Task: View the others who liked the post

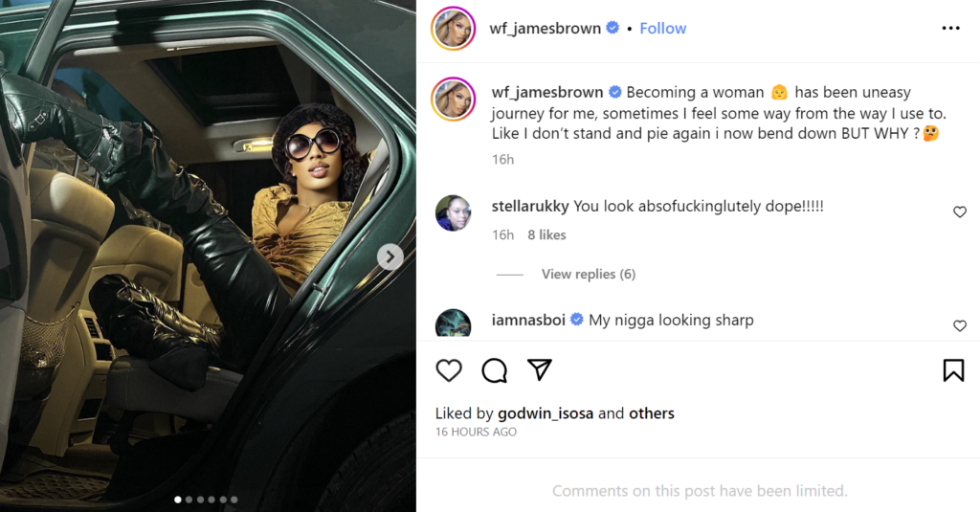Action: click(x=652, y=413)
